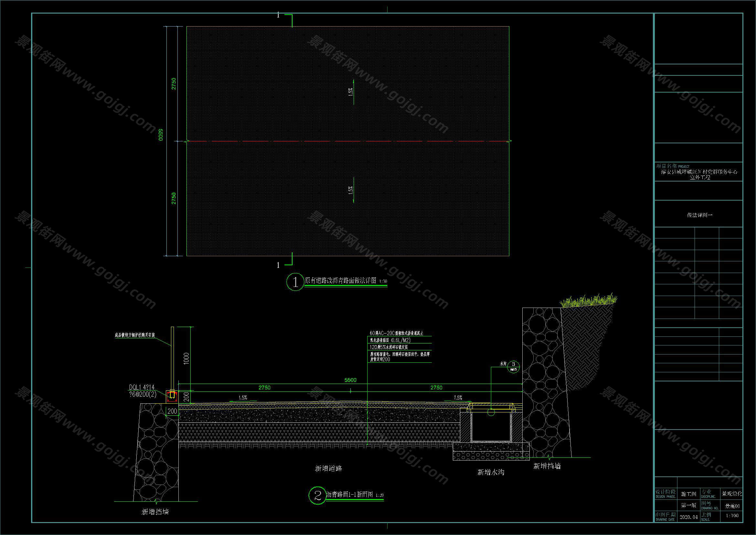Image resolution: width=756 pixels, height=535 pixels.
Task: Click the 1:100 scale value in title block
Action: [732, 516]
